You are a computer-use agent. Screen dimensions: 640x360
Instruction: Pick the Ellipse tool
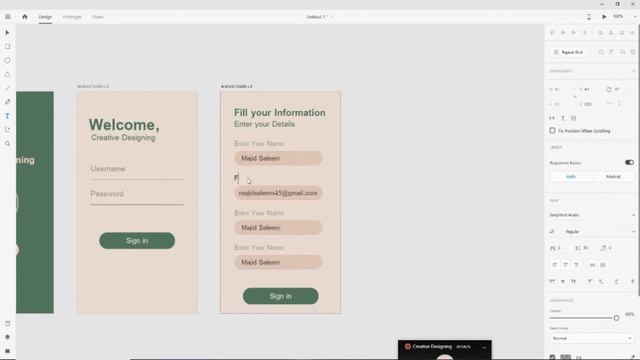click(x=7, y=60)
